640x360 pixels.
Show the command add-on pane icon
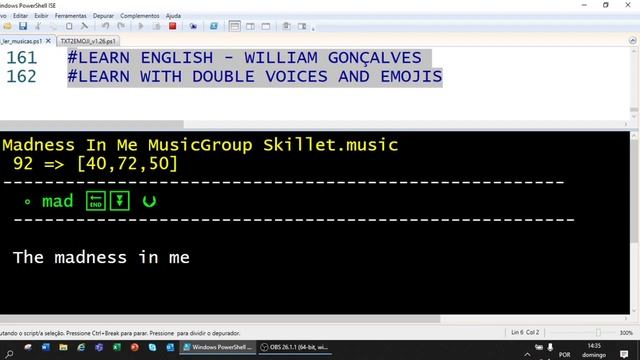pyautogui.click(x=302, y=27)
